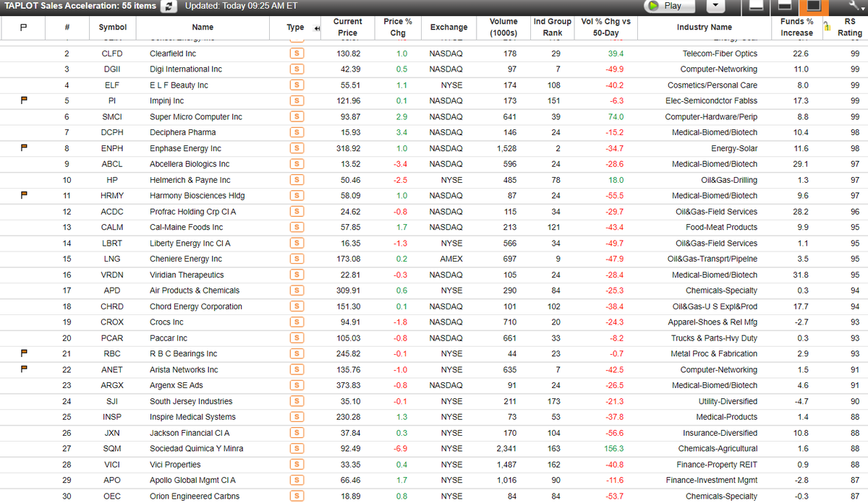
Task: Click the S type icon for Air Products & Chemicals
Action: pyautogui.click(x=295, y=291)
